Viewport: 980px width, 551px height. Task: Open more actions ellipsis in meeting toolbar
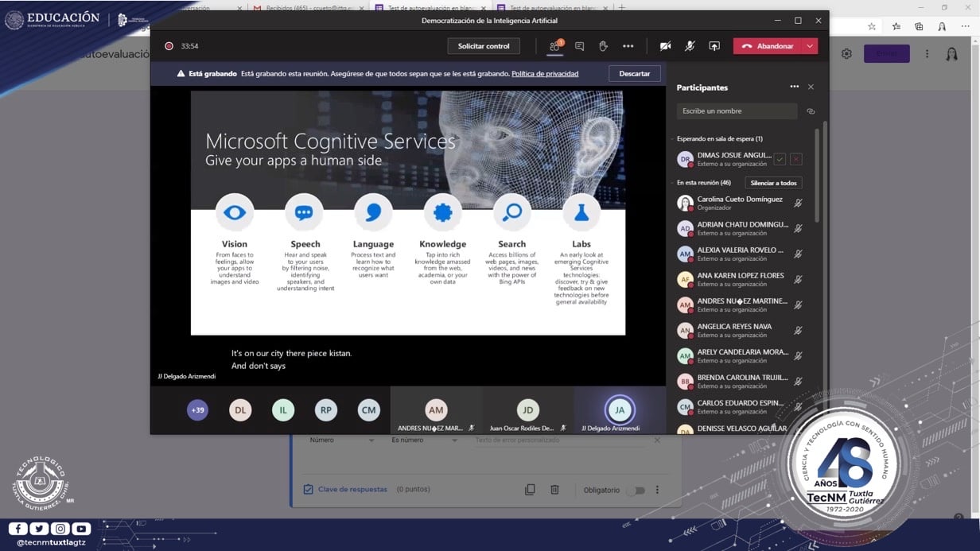coord(628,46)
